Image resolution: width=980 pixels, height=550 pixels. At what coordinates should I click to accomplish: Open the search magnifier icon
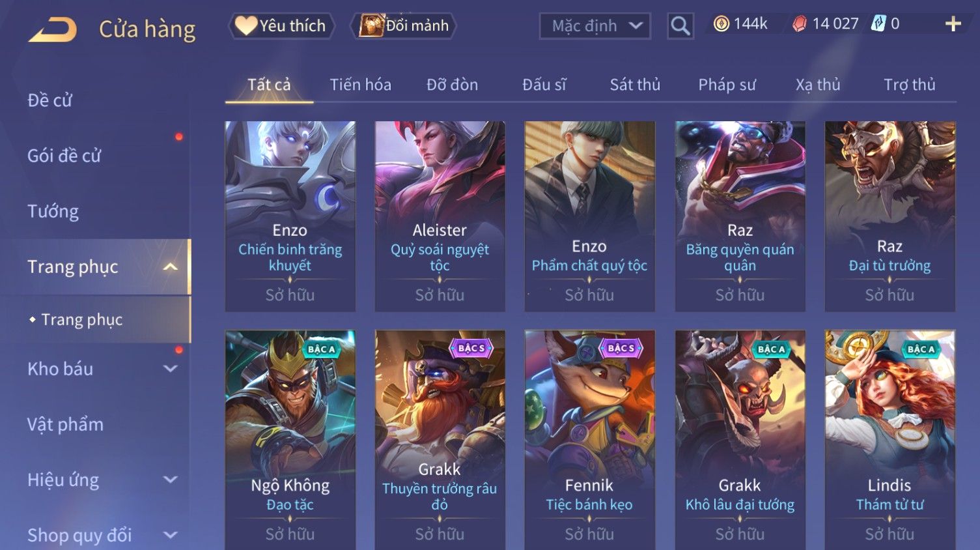[680, 26]
